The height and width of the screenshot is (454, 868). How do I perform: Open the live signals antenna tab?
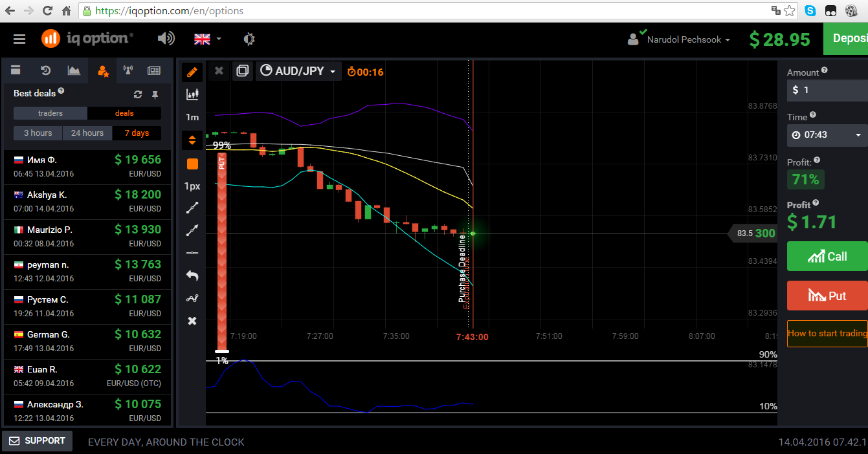128,70
